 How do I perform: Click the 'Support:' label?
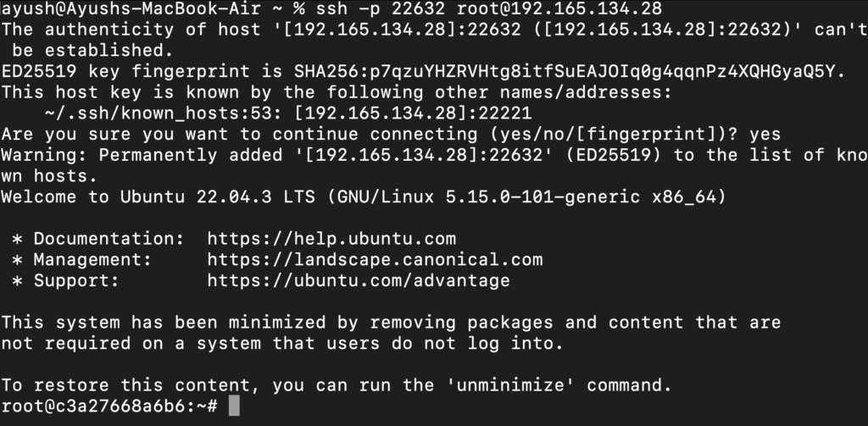click(x=77, y=280)
